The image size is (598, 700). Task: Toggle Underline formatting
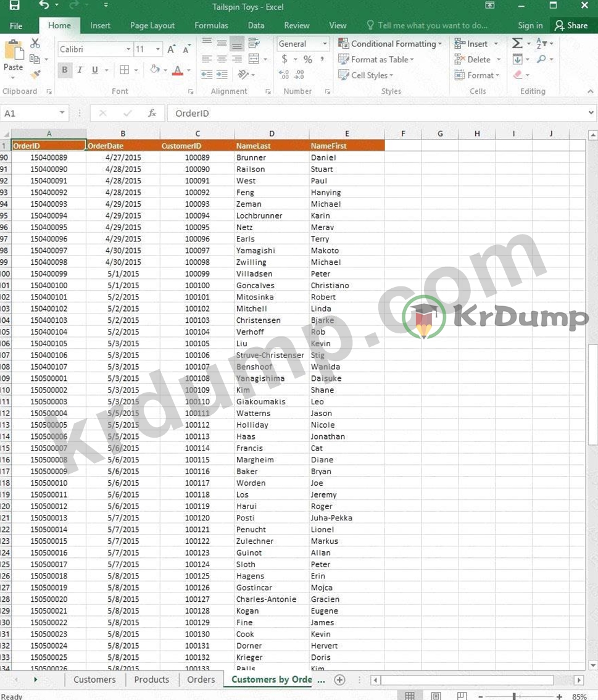coord(94,70)
